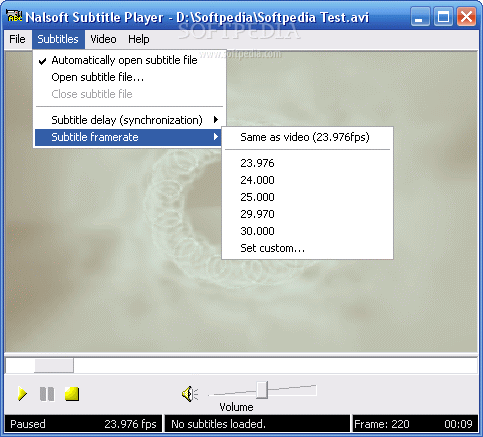Image resolution: width=483 pixels, height=437 pixels.
Task: Click the application icon in title bar
Action: click(14, 16)
